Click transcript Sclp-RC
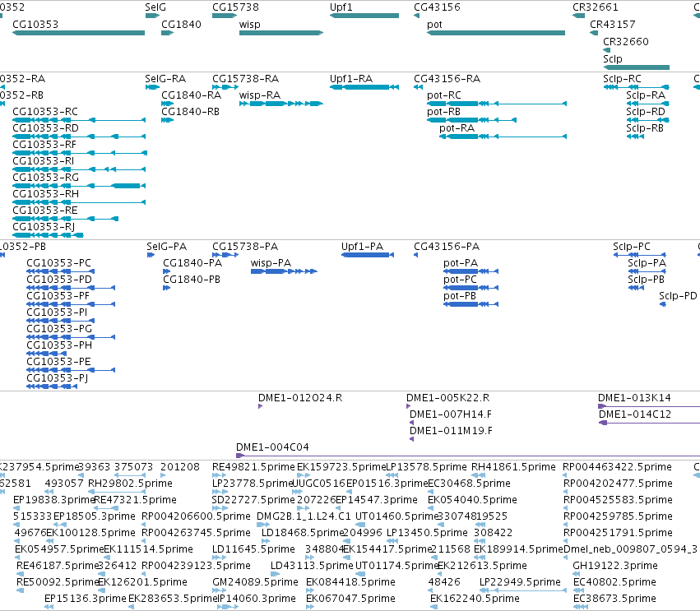This screenshot has height=611, width=700. tap(636, 87)
